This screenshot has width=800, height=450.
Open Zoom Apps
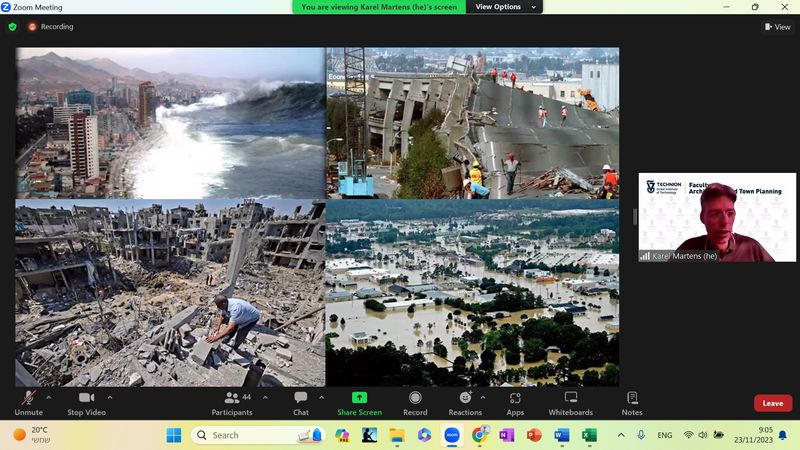click(x=515, y=402)
